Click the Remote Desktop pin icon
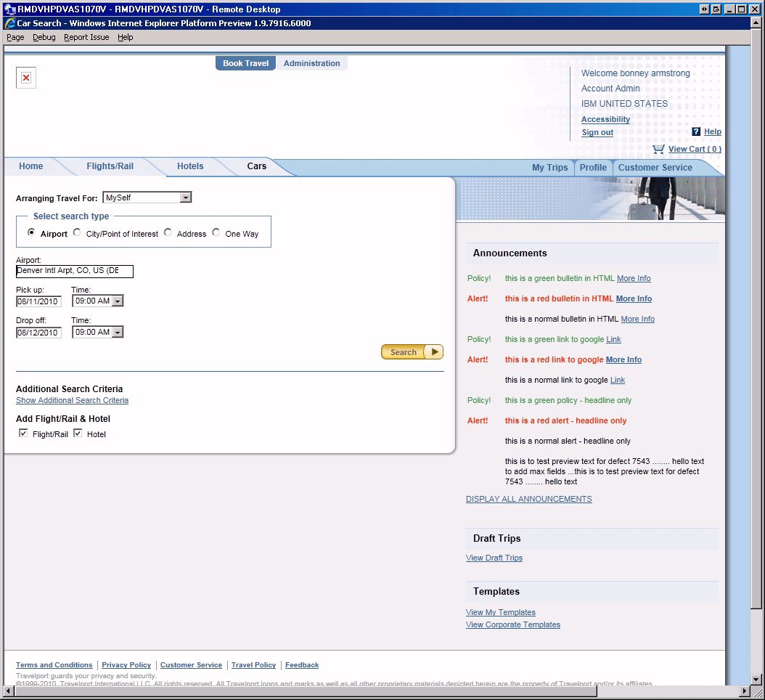The height and width of the screenshot is (700, 765). click(x=703, y=9)
